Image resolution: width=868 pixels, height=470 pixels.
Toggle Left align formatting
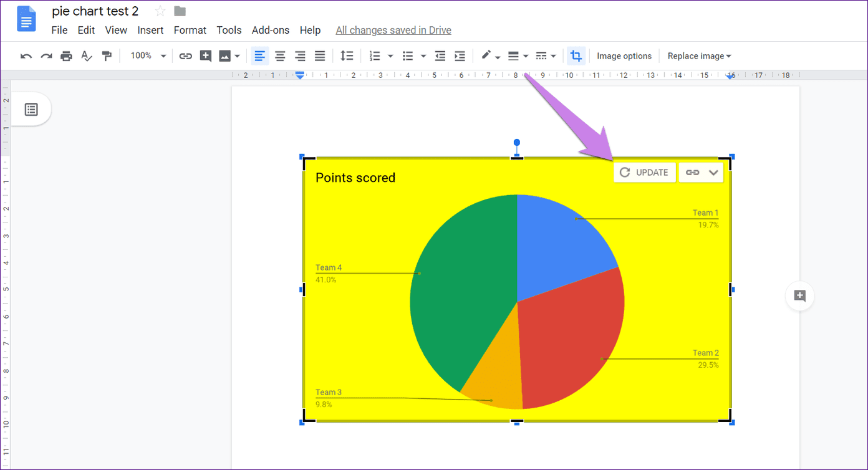point(260,56)
